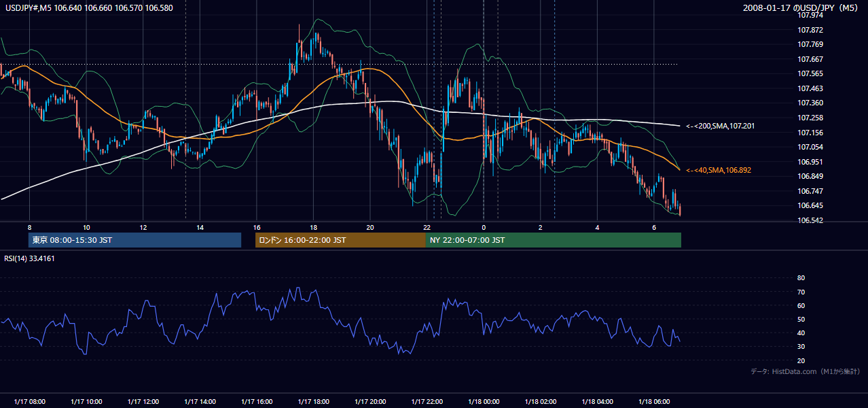Select the 1/17 14:00 time label

coord(200,402)
